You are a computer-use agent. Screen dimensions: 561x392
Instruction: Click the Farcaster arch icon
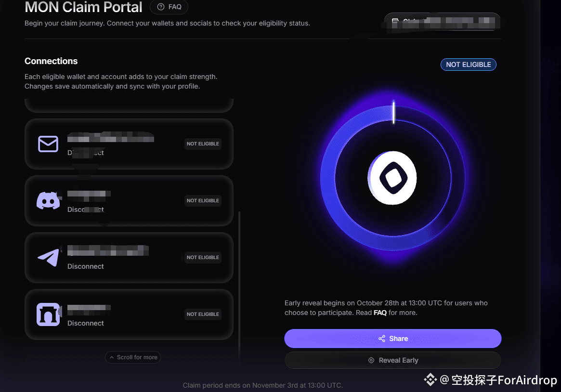48,314
